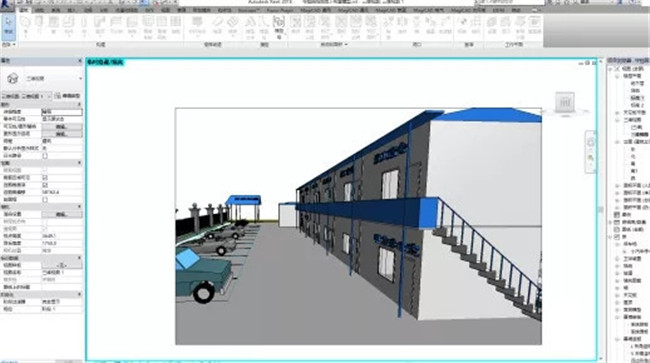650x363 pixels.
Task: Click the View Template <None> button
Action: (x=62, y=265)
